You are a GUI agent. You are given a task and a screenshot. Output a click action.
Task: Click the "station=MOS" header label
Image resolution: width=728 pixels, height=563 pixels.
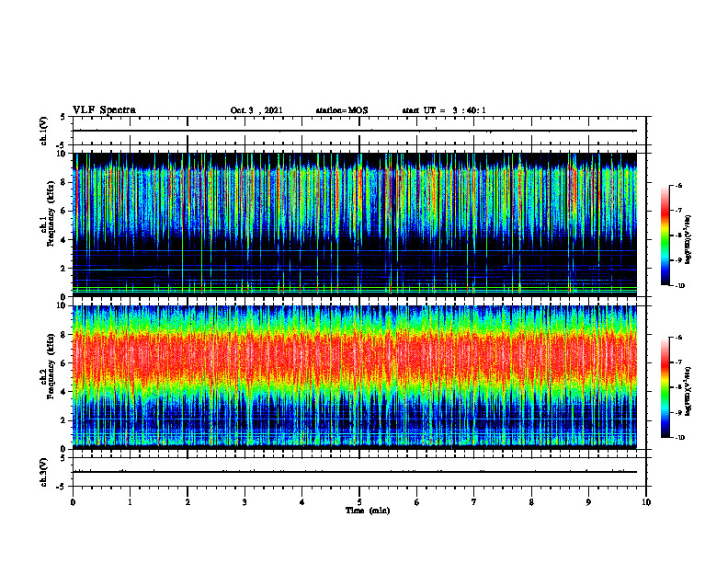[x=342, y=110]
